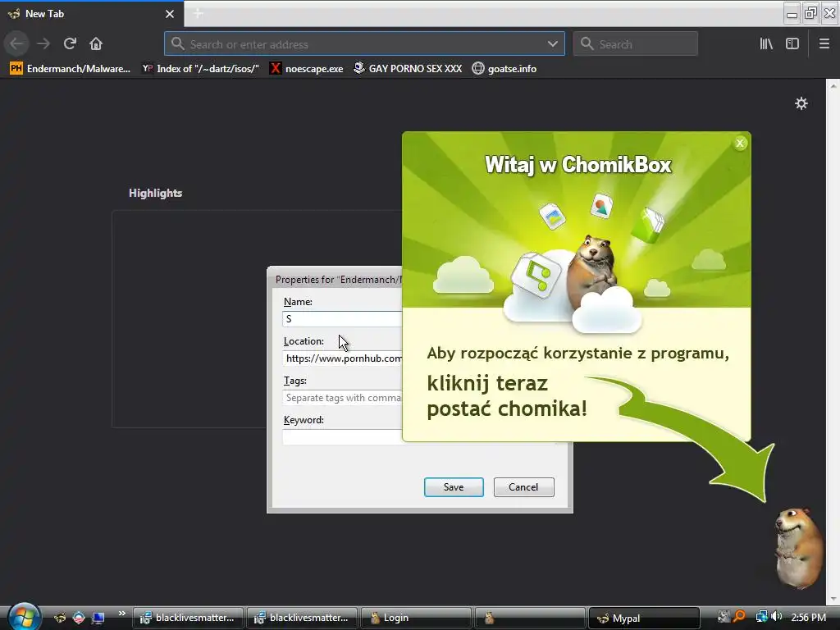Screen dimensions: 840x630
Task: Open the Endermanch/Malware bookmark
Action: pyautogui.click(x=70, y=69)
